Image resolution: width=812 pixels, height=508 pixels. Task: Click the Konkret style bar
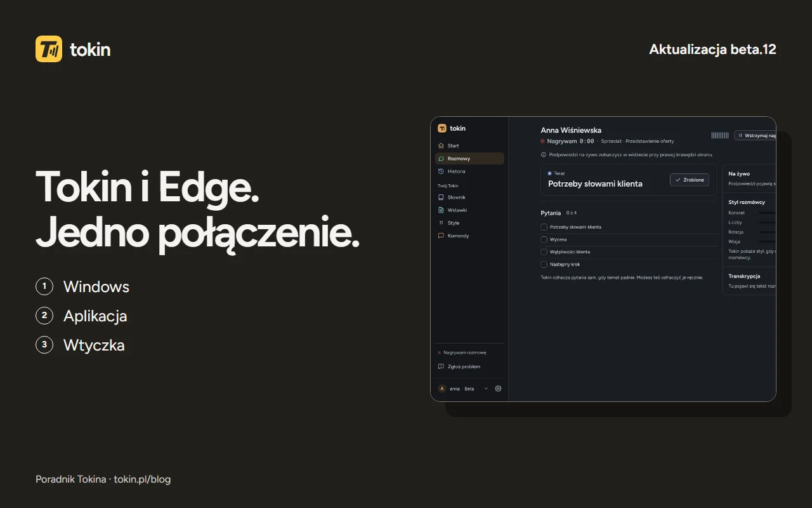click(x=768, y=213)
